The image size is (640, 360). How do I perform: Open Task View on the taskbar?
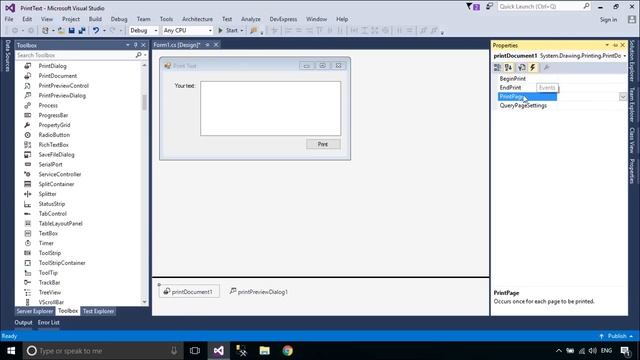click(x=195, y=351)
